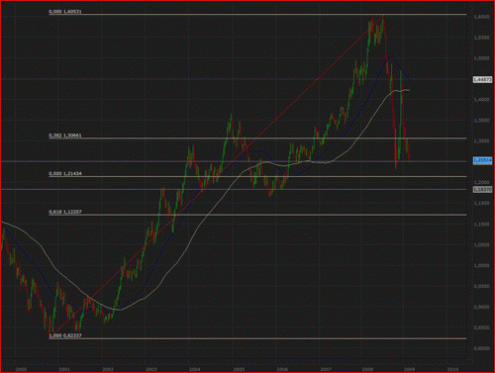Click the 1.3000 value on the price axis
Image resolution: width=495 pixels, height=373 pixels.
[482, 141]
